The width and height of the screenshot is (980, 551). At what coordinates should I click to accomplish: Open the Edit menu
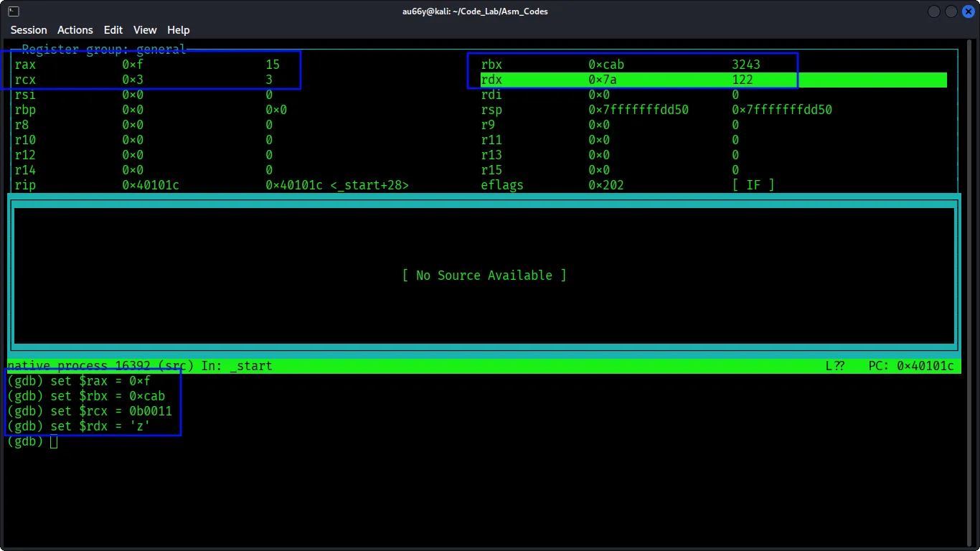pos(113,30)
